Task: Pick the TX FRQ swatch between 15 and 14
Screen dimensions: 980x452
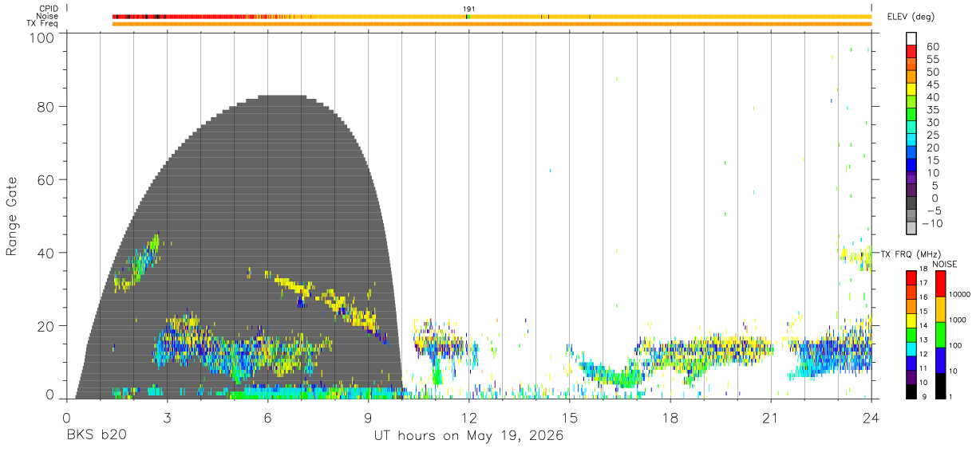Action: 911,320
